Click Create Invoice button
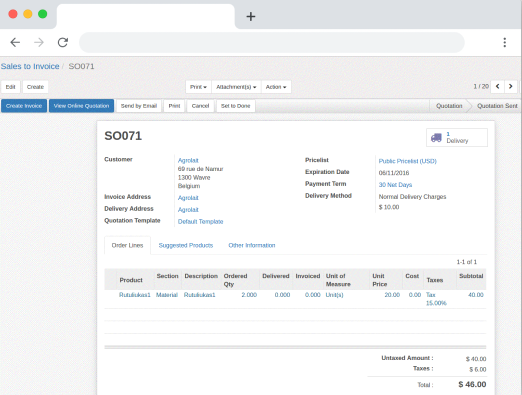 pyautogui.click(x=24, y=106)
